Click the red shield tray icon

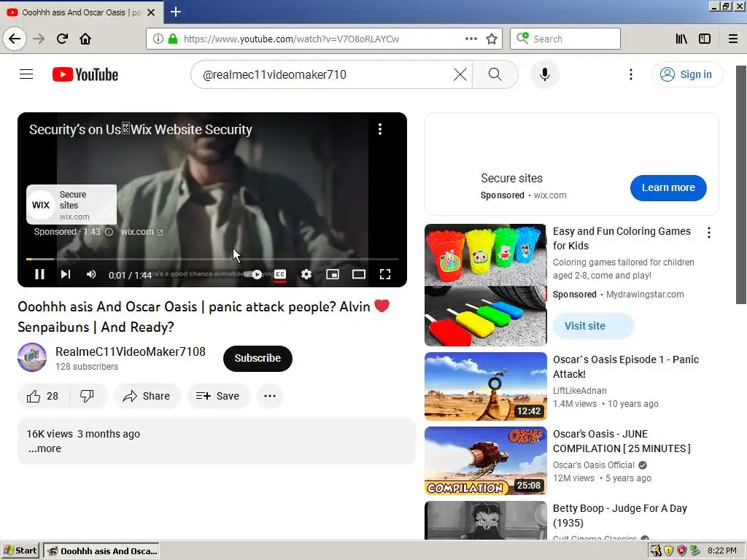click(x=682, y=551)
